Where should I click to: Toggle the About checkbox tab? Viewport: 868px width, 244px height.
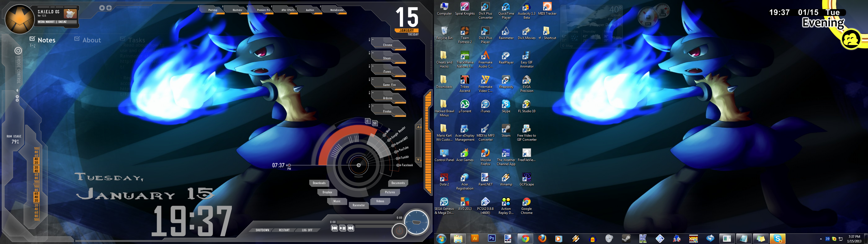[77, 39]
